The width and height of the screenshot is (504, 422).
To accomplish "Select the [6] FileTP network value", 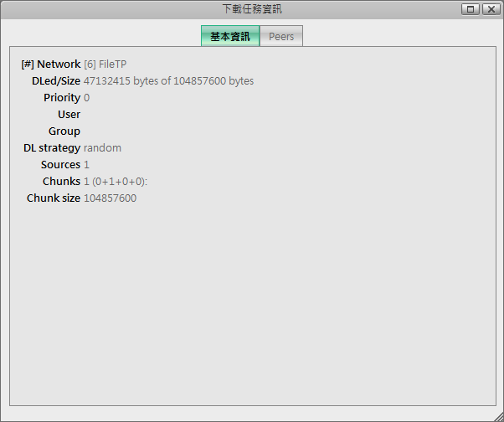I will tap(105, 64).
